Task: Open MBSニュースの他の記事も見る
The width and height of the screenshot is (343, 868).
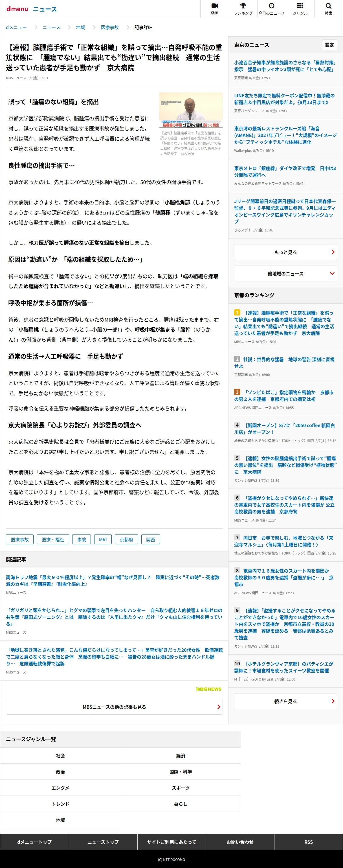Action: (x=114, y=707)
